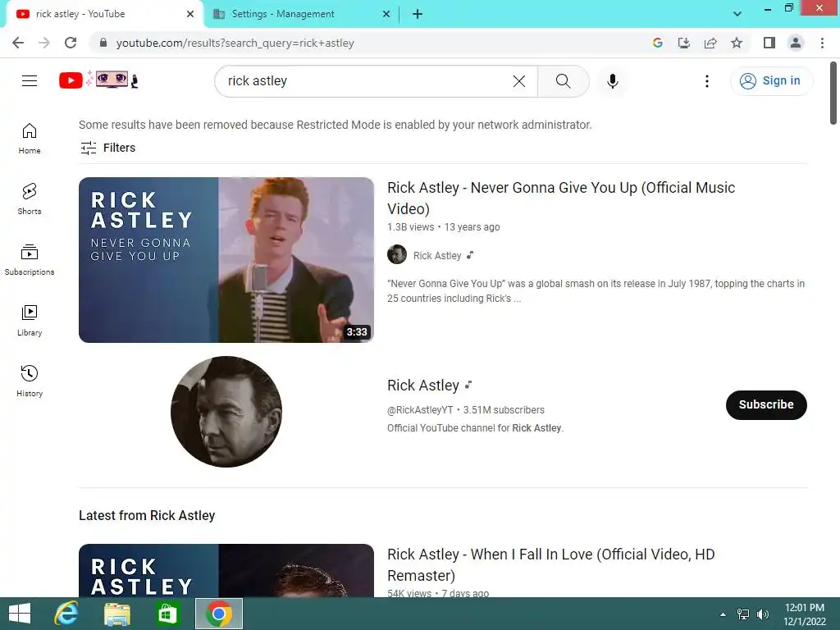Click the Sign in button
Image resolution: width=840 pixels, height=630 pixels.
tap(771, 81)
